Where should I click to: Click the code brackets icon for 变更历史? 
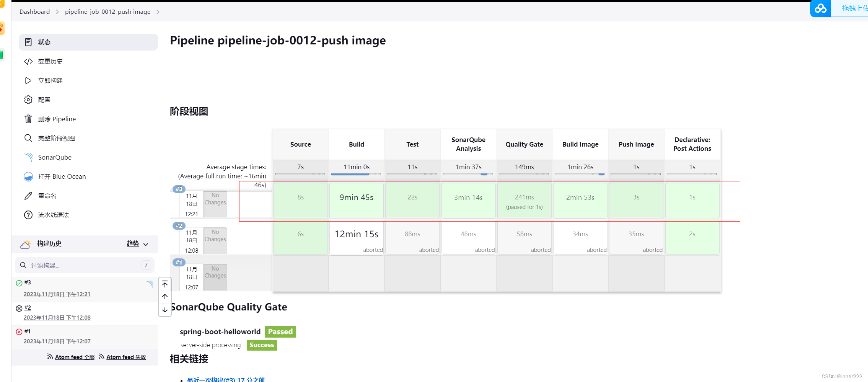[28, 61]
